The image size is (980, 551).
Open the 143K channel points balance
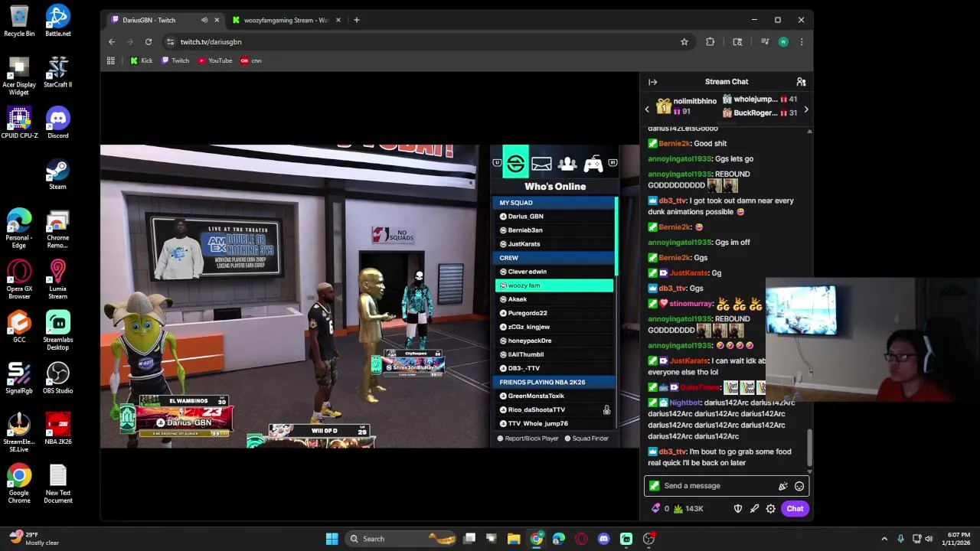[x=689, y=509]
